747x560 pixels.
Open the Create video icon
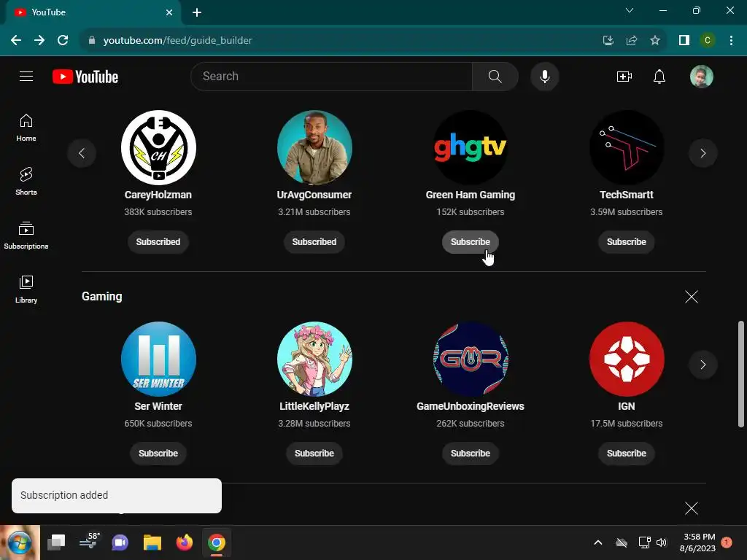pyautogui.click(x=624, y=76)
